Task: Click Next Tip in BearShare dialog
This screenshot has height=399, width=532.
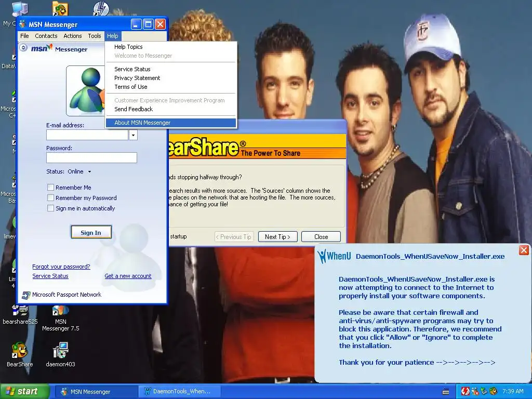Action: click(277, 237)
